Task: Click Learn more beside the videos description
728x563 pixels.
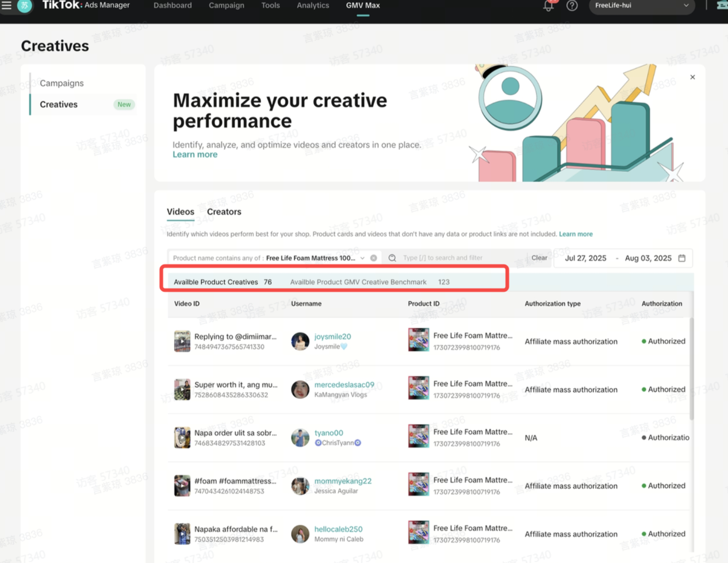Action: pyautogui.click(x=576, y=234)
